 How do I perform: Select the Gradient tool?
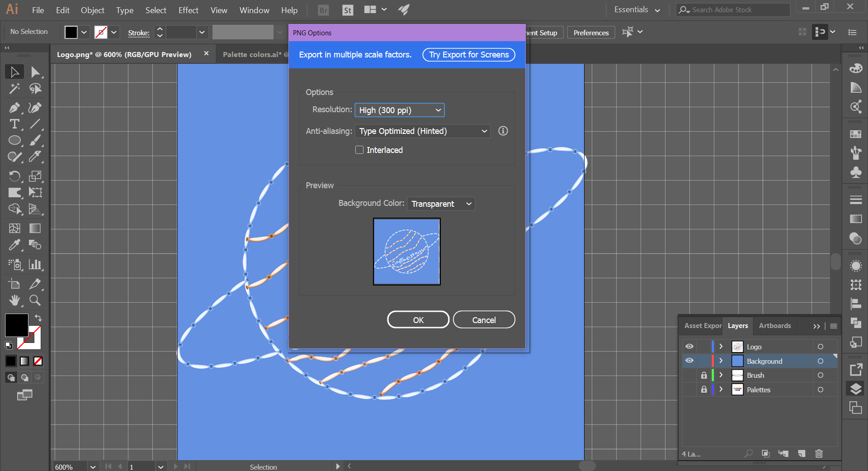point(35,228)
